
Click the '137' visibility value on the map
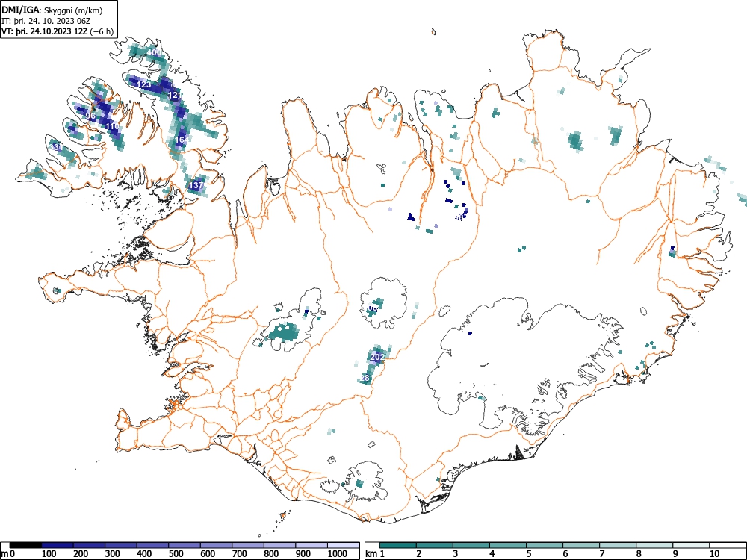pyautogui.click(x=196, y=185)
